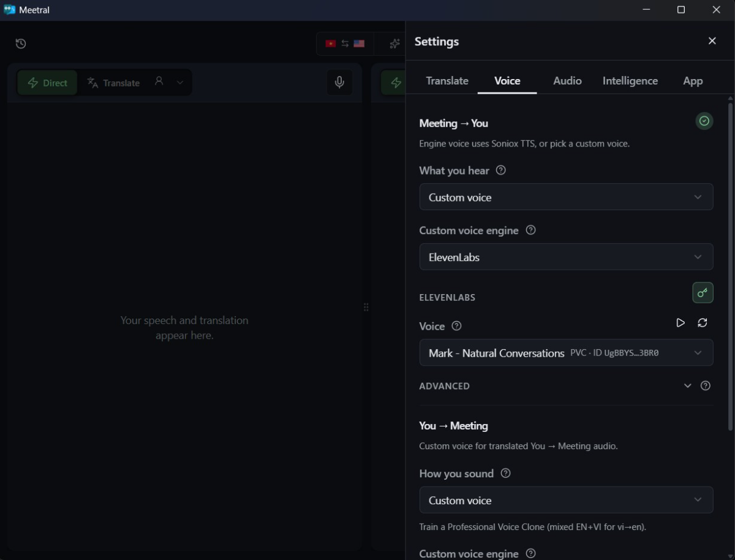Expand the Advanced section chevron
Screen dimensions: 735x560
pyautogui.click(x=687, y=385)
